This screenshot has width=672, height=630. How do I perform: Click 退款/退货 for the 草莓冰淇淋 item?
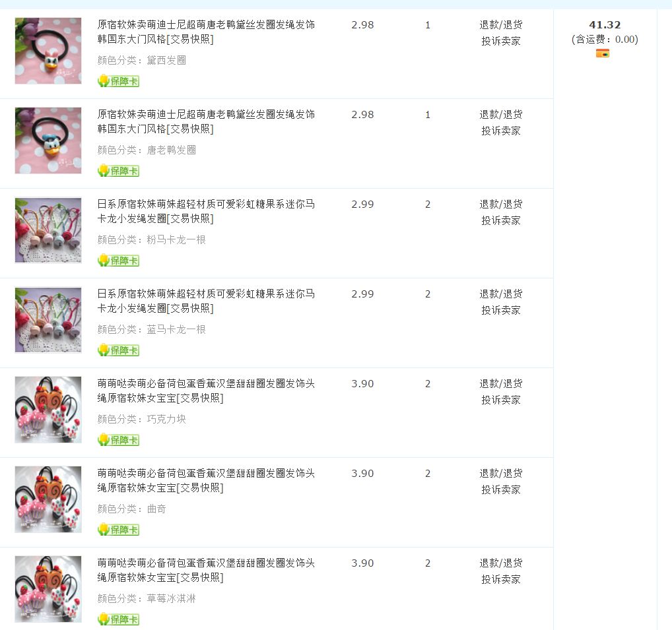500,563
